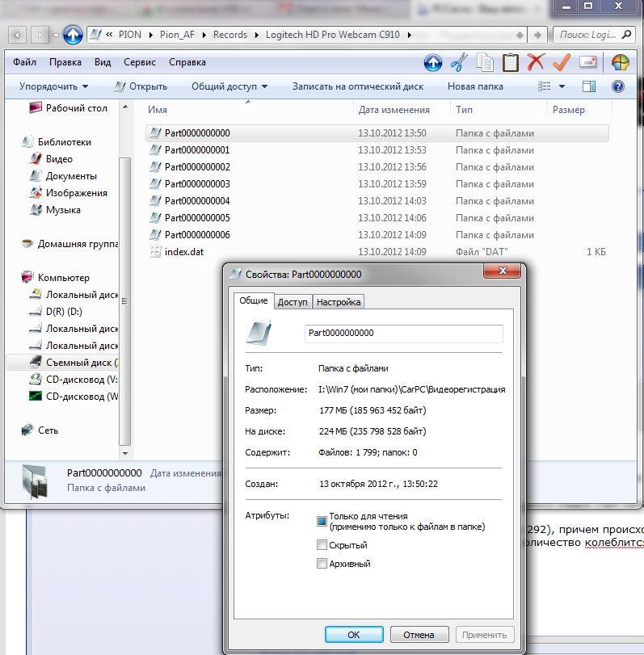The height and width of the screenshot is (655, 644).
Task: Click the Copy pages icon
Action: (x=485, y=62)
